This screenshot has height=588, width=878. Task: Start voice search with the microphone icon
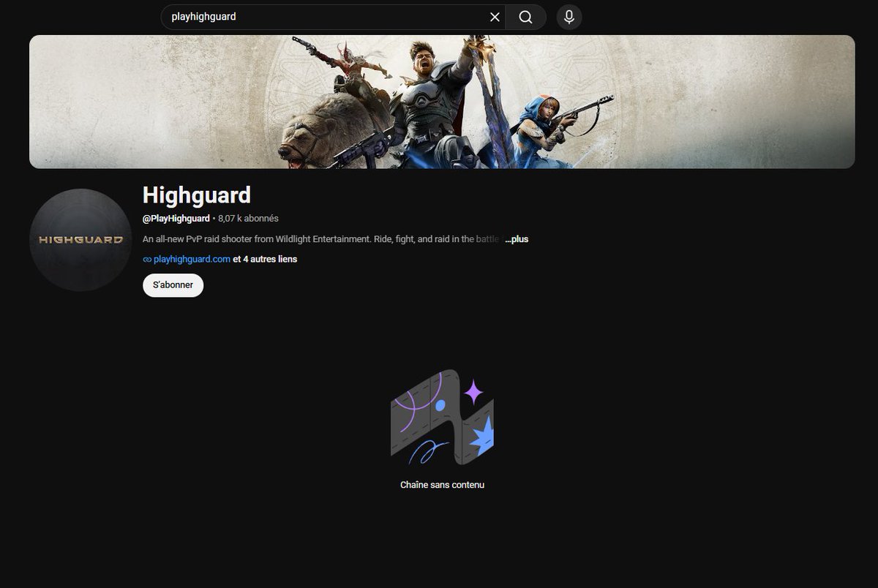tap(569, 17)
